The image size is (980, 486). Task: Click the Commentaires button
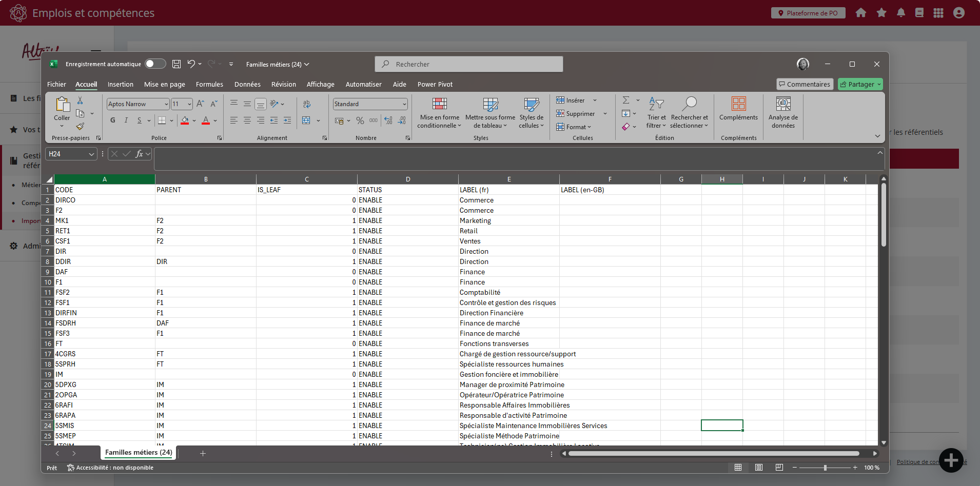coord(804,85)
